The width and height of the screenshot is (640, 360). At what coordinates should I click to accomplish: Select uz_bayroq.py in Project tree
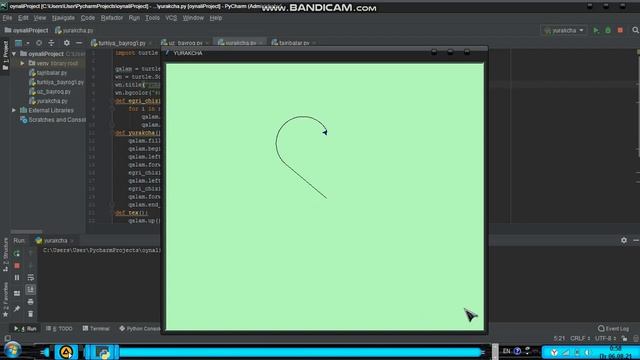tap(49, 91)
